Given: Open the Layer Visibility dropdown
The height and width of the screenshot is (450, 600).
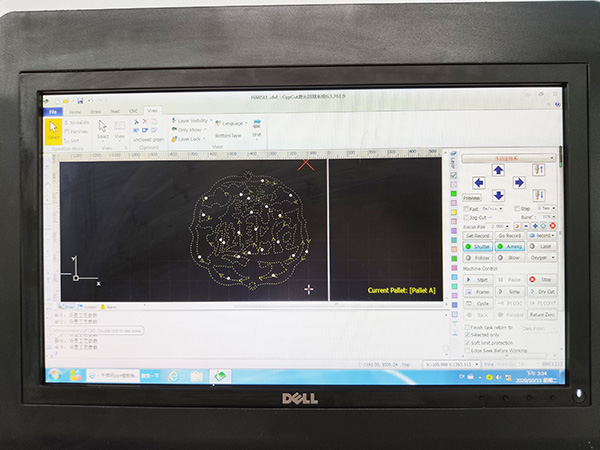Looking at the screenshot, I should (x=192, y=121).
